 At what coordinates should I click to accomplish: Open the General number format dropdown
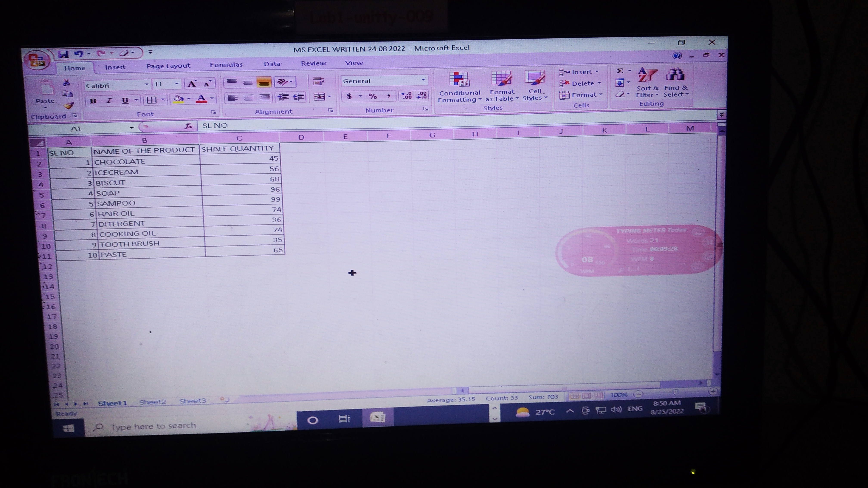click(x=423, y=80)
